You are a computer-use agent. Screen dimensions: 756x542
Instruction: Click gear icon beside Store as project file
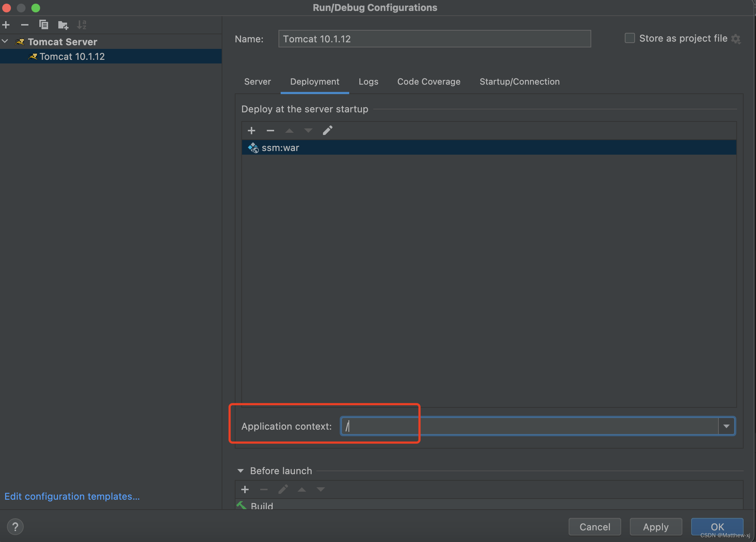point(736,39)
